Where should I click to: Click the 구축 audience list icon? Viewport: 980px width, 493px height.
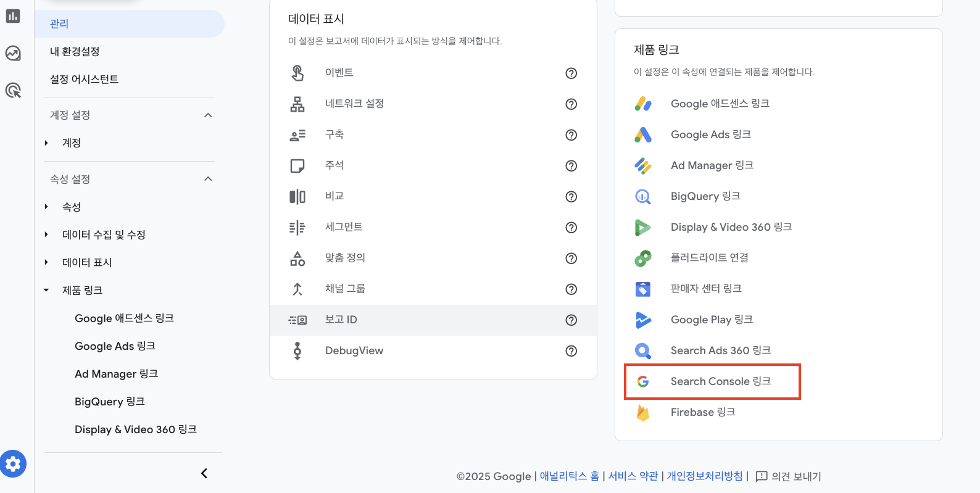[297, 135]
